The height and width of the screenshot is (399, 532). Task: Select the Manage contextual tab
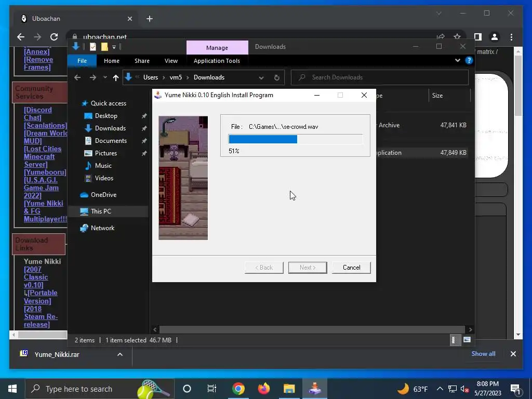[217, 47]
